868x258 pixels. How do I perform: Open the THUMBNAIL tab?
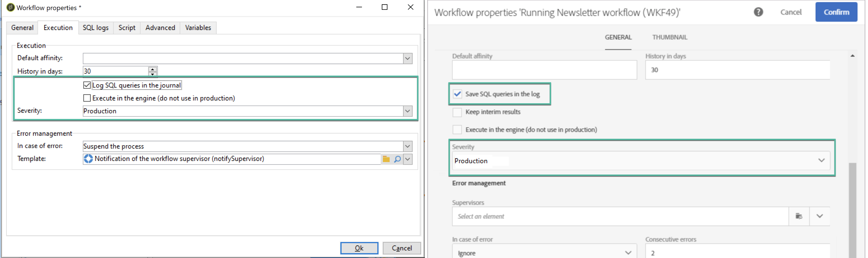pos(670,37)
